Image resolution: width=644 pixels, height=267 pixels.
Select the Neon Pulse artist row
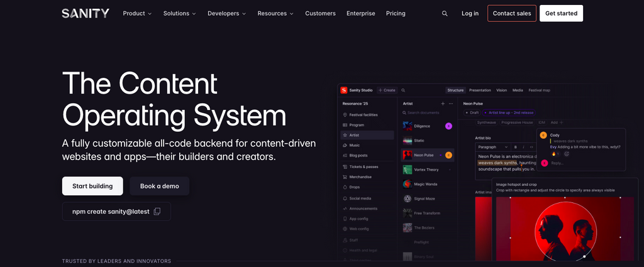[427, 155]
